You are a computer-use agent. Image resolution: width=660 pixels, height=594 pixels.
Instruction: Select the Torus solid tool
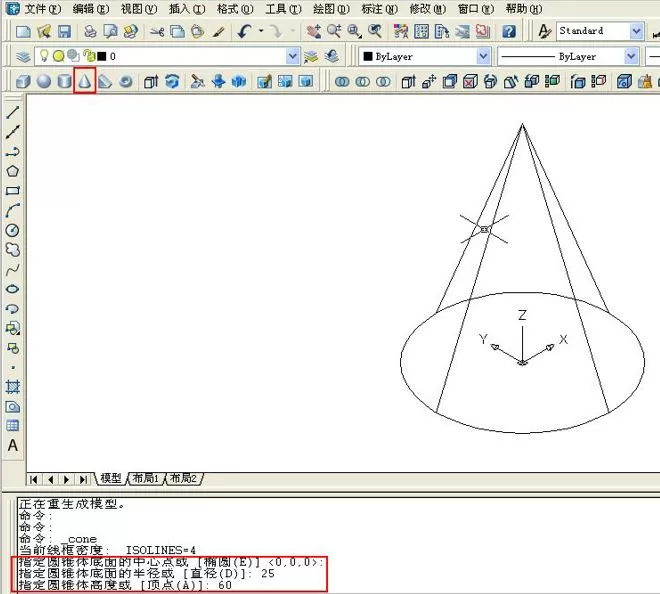tap(125, 81)
